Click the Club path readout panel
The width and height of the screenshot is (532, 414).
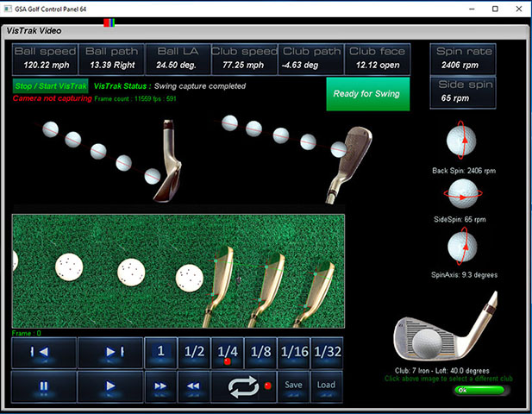tap(310, 59)
